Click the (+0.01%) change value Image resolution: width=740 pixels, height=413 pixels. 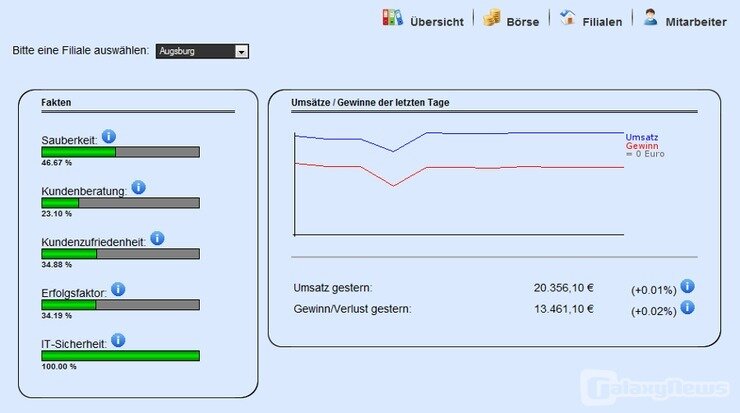654,290
